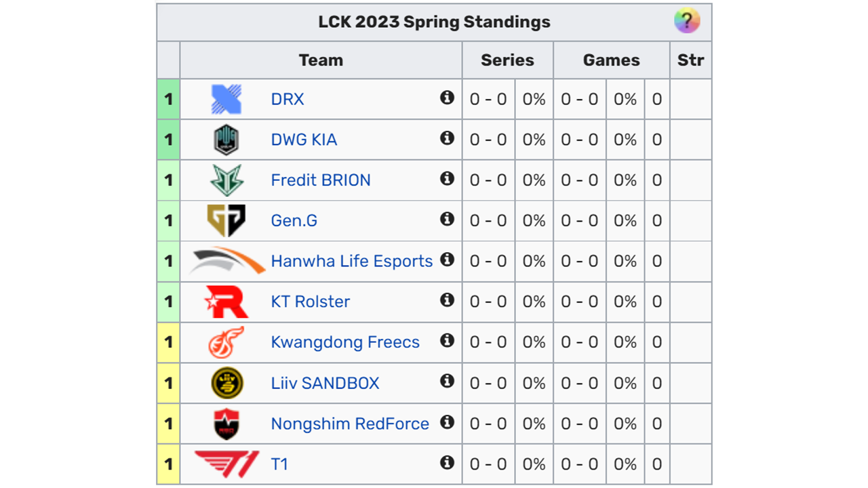Open the DWG KIA team link
This screenshot has width=868, height=488.
[x=304, y=140]
